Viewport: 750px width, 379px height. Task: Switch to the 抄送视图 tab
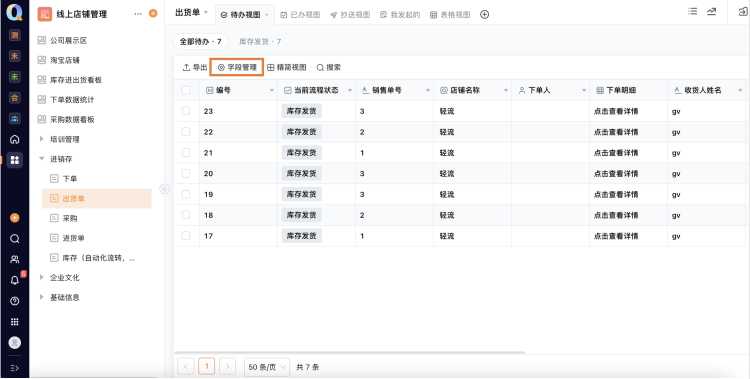(350, 15)
